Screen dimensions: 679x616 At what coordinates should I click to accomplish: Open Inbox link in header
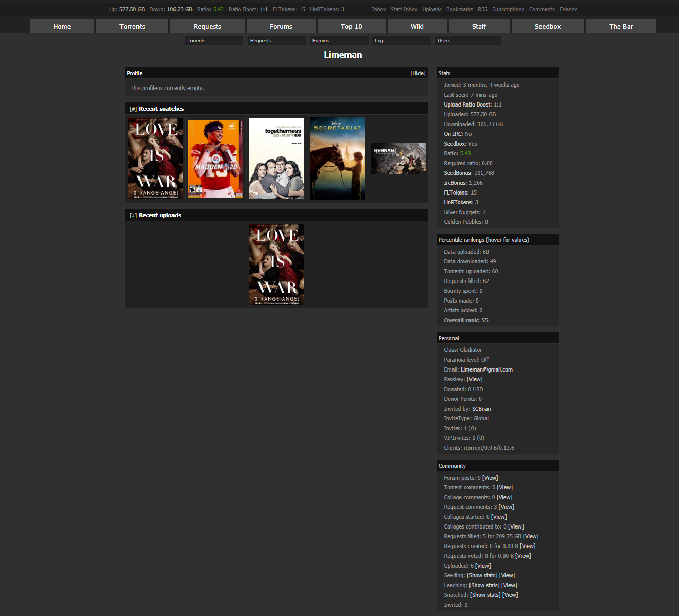379,9
